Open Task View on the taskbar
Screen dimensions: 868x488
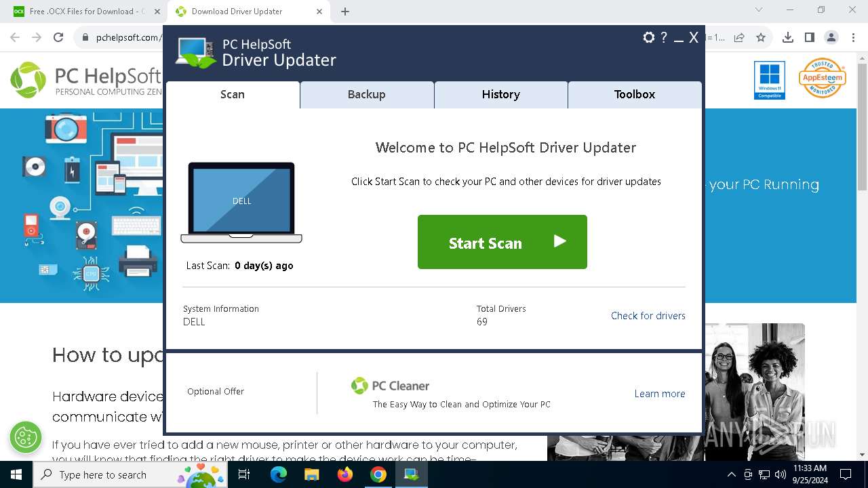tap(244, 474)
